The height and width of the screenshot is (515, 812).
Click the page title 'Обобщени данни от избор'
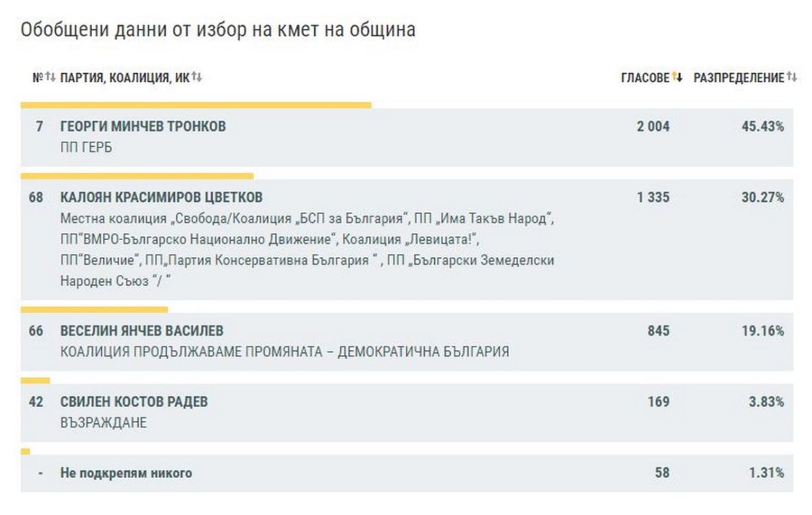pos(217,30)
